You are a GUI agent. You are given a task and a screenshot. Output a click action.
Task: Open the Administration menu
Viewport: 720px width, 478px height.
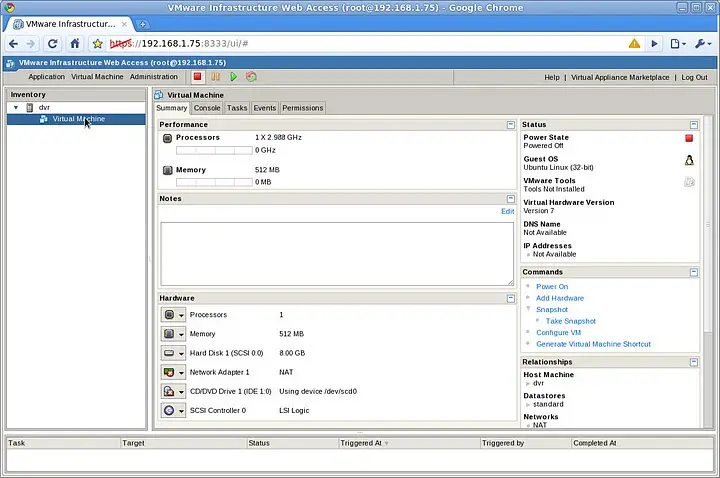click(153, 77)
